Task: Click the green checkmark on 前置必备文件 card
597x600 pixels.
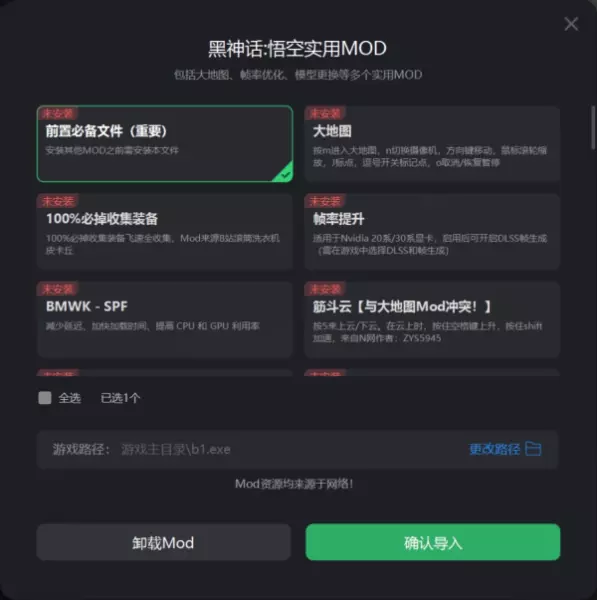Action: pos(285,174)
